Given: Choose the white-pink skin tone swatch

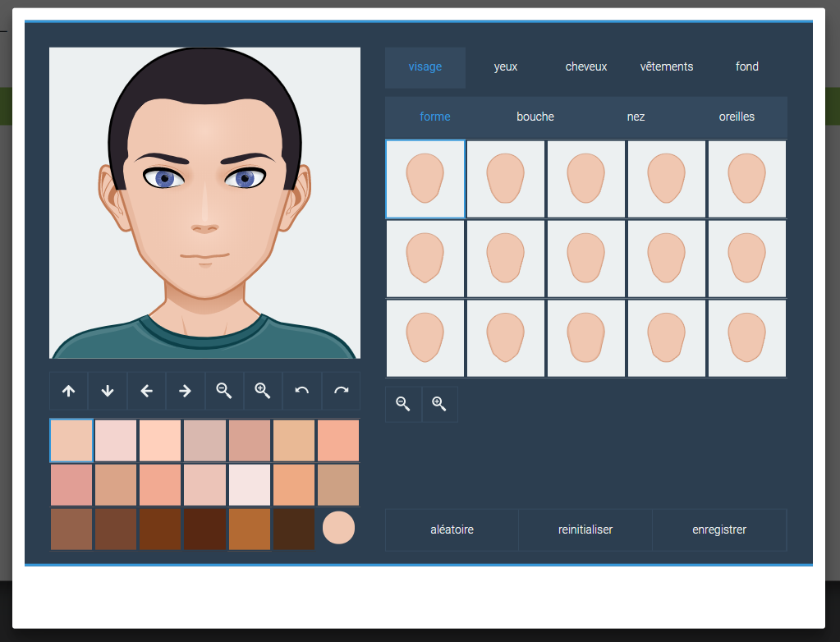Looking at the screenshot, I should 250,484.
